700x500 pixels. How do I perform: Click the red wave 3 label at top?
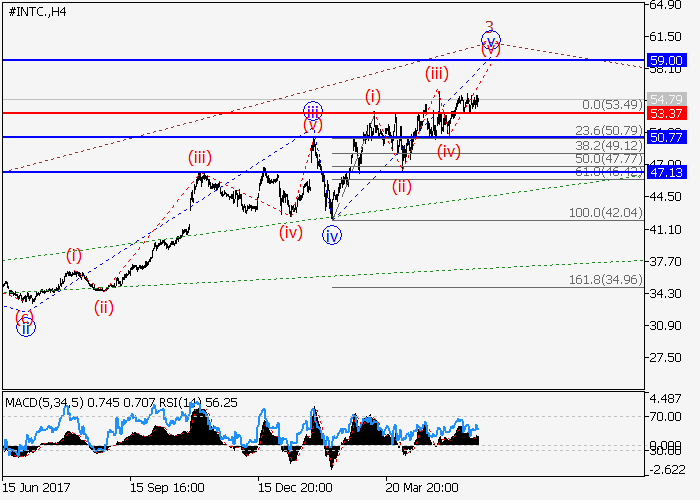[x=489, y=27]
